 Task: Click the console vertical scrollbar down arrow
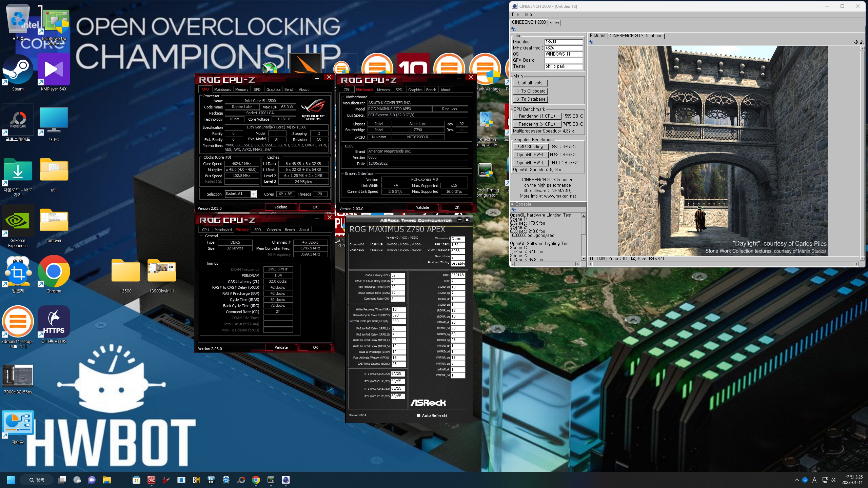click(x=584, y=259)
